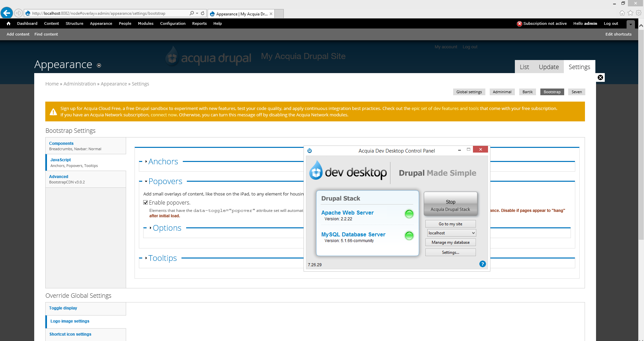Image resolution: width=644 pixels, height=341 pixels.
Task: Close the admin overlay with the X icon
Action: (600, 77)
